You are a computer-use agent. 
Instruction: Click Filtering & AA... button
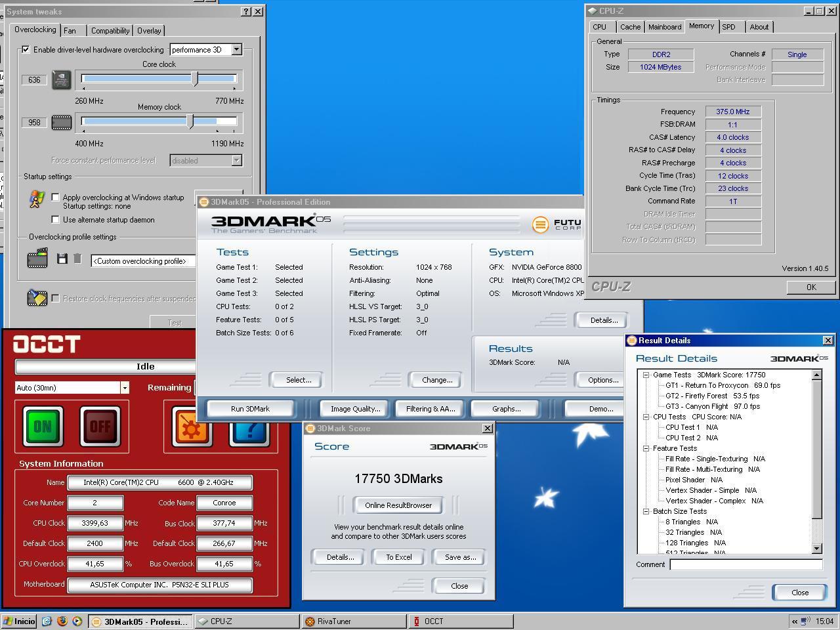(430, 409)
